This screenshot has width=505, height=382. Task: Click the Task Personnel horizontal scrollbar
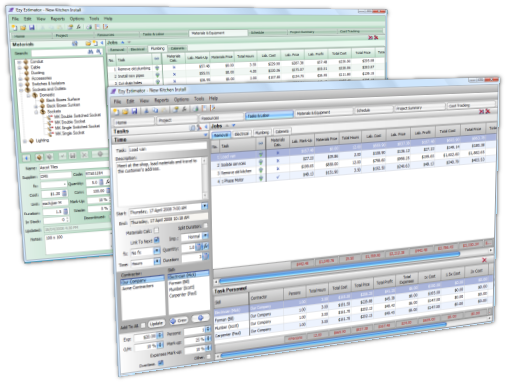point(333,340)
